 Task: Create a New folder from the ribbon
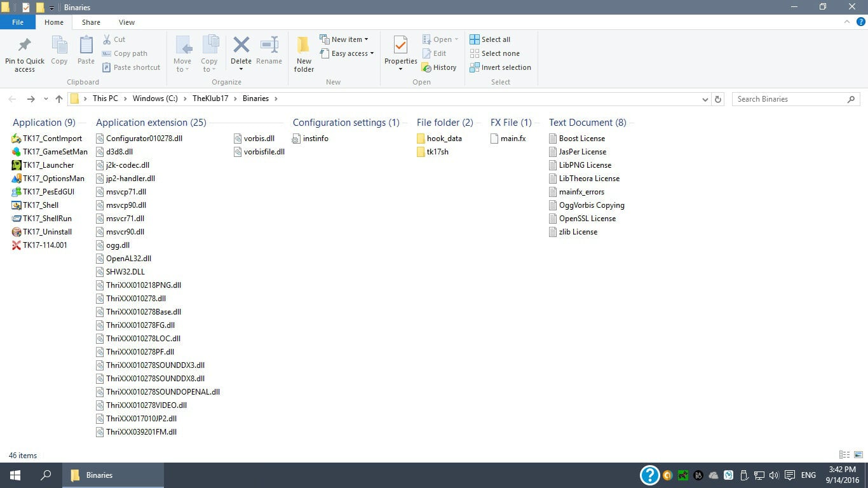click(304, 53)
